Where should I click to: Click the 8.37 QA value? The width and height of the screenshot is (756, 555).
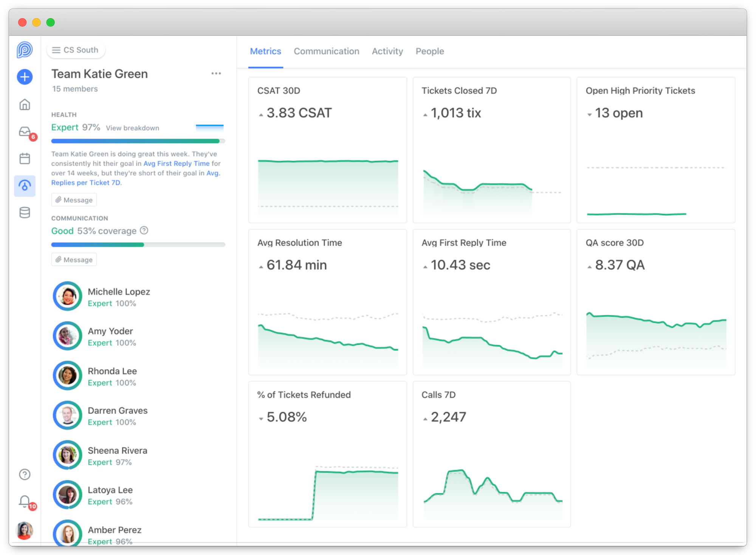point(620,265)
